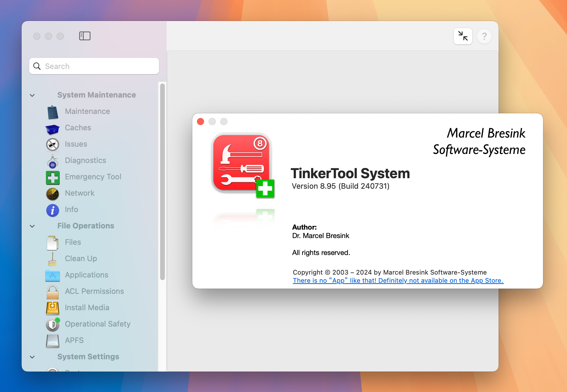Collapse the System Settings section

32,357
